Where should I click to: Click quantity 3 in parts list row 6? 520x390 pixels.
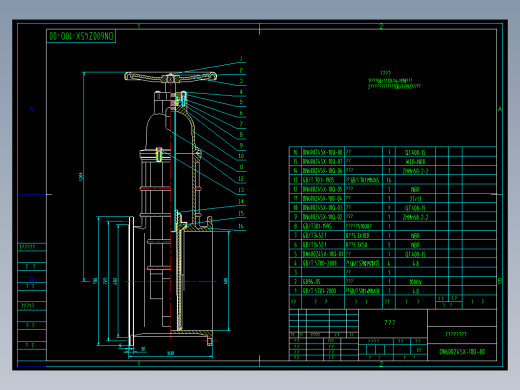pyautogui.click(x=389, y=245)
